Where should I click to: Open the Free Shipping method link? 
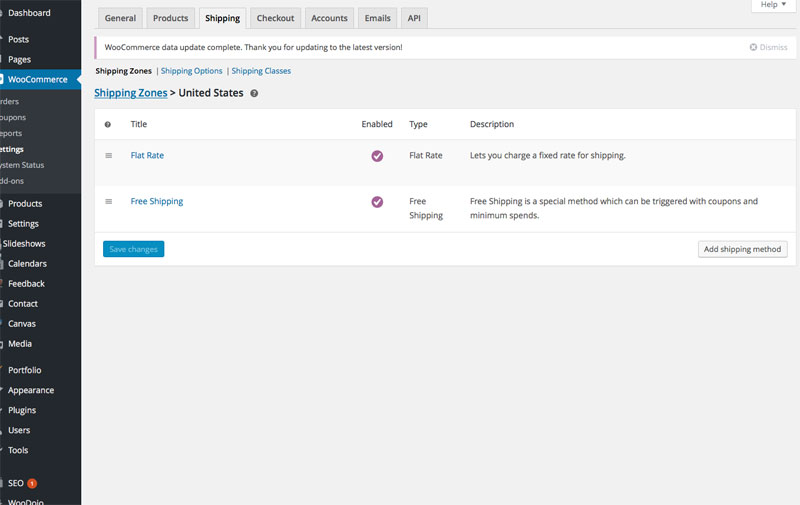point(157,201)
